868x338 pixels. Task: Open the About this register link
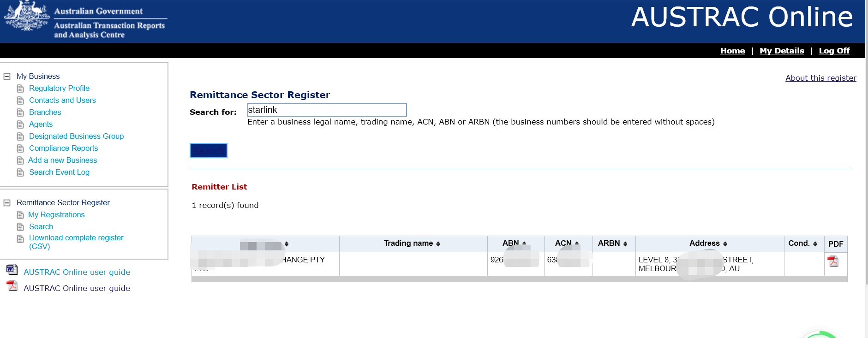(820, 78)
